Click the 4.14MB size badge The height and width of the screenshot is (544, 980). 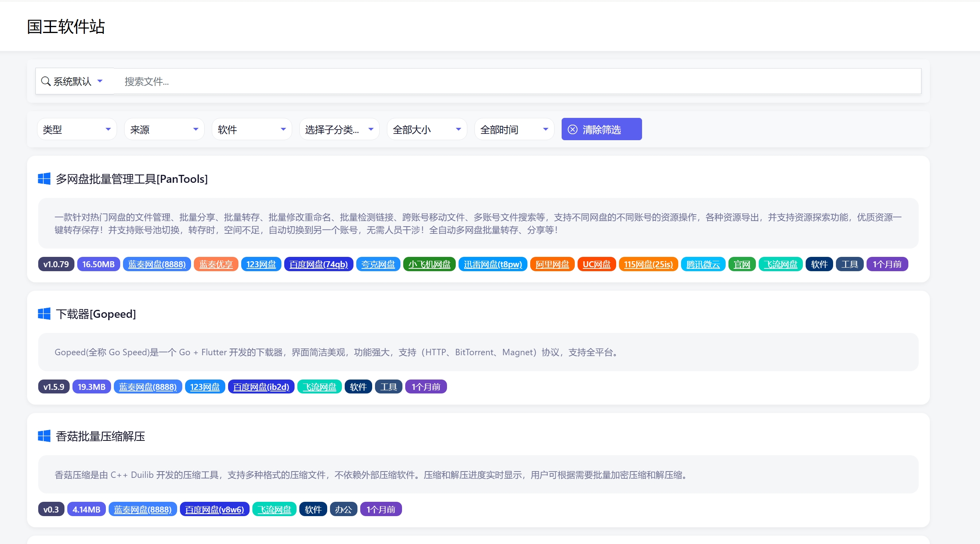coord(86,509)
